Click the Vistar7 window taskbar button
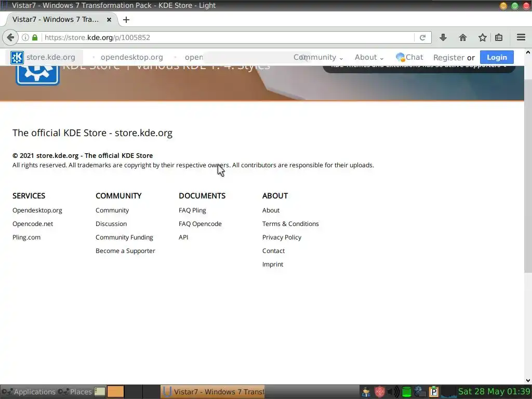This screenshot has width=532, height=399. coord(212,392)
